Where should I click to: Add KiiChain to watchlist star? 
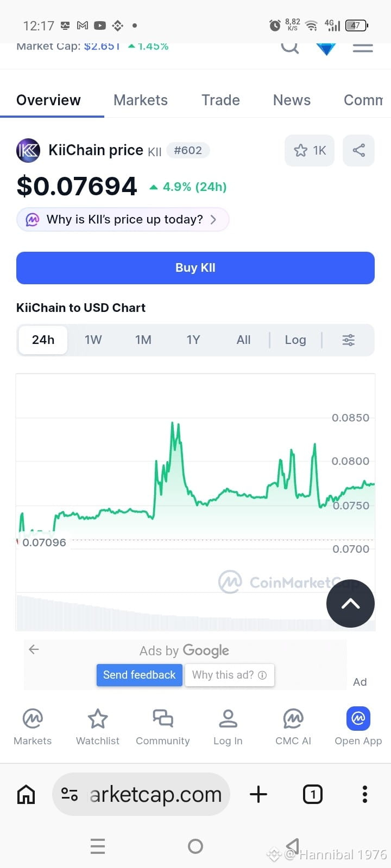click(310, 150)
